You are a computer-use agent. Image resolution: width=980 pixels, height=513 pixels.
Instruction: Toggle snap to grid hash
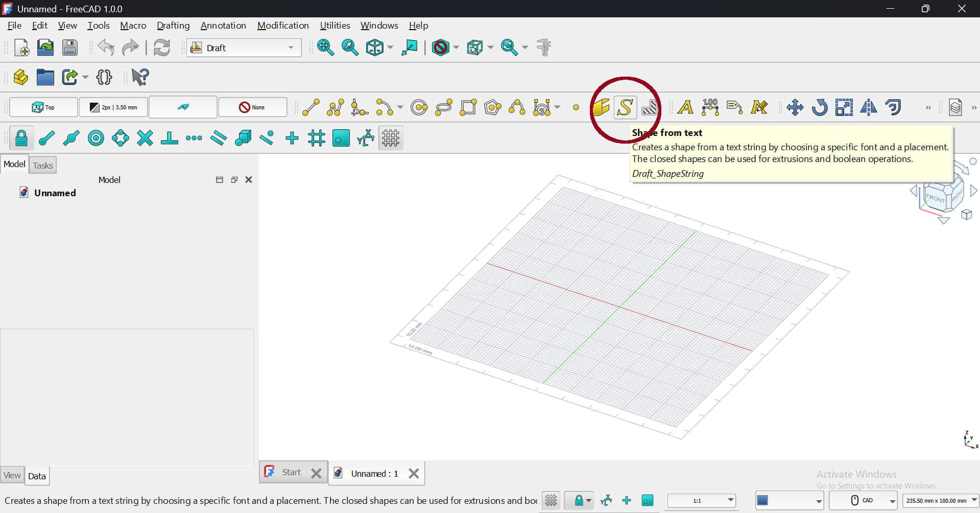coord(317,138)
